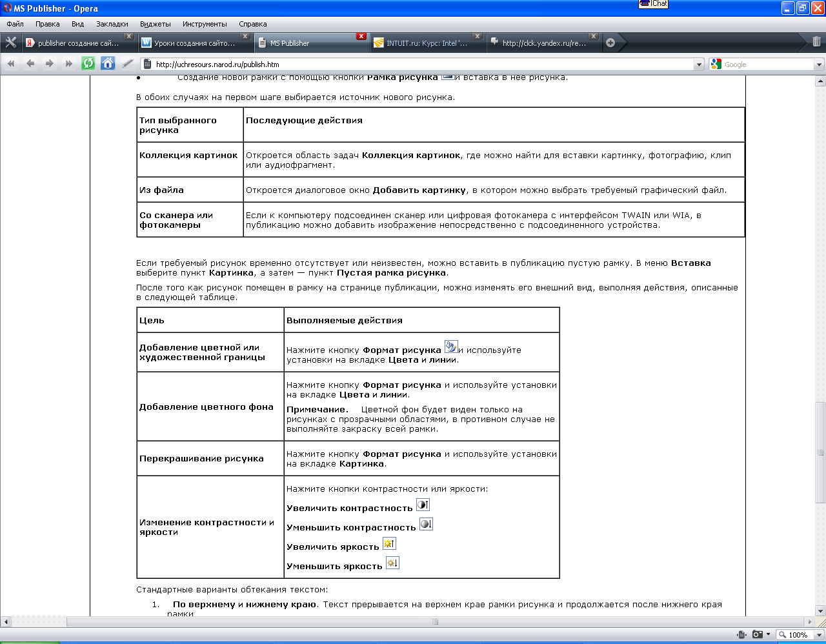
Task: Click the Format Picture icon in table
Action: tap(451, 347)
